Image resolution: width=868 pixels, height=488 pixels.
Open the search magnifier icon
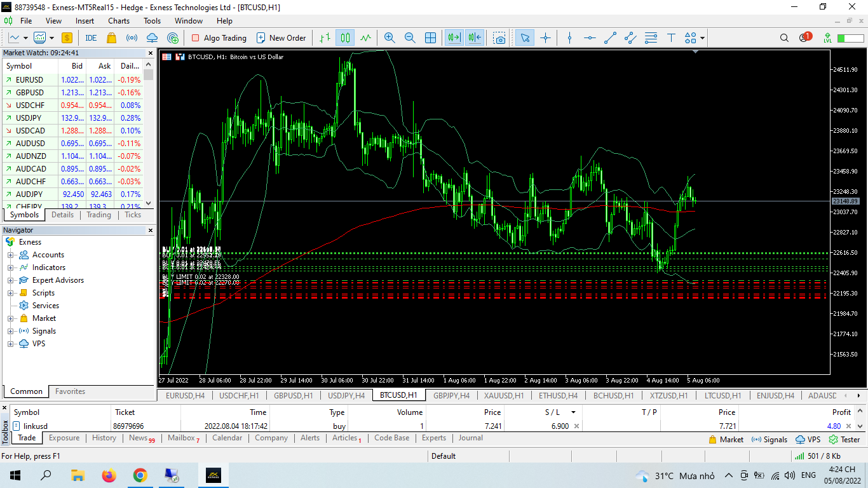coord(785,37)
